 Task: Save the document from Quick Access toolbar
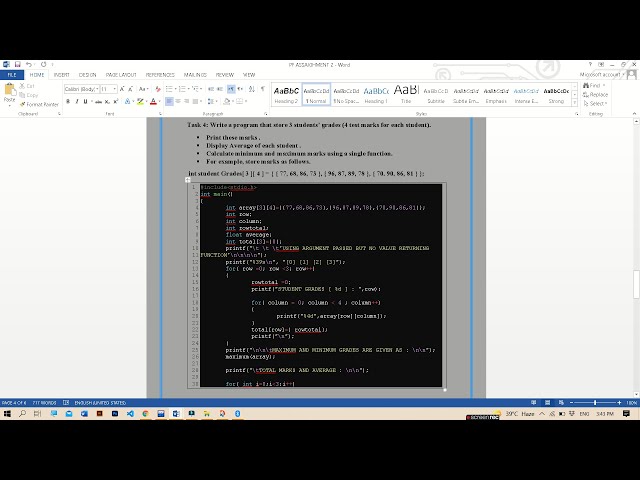tap(18, 64)
